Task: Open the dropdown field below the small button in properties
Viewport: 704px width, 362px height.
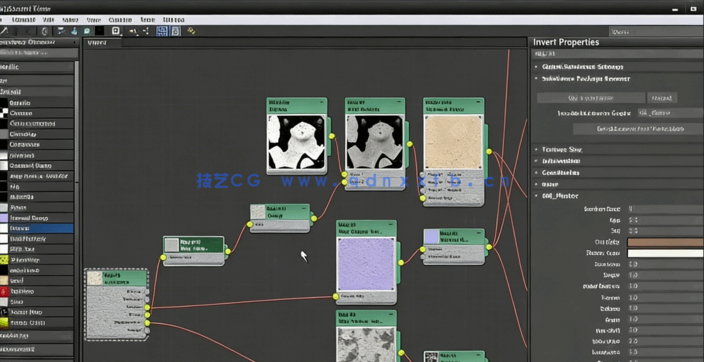Action: [670, 113]
